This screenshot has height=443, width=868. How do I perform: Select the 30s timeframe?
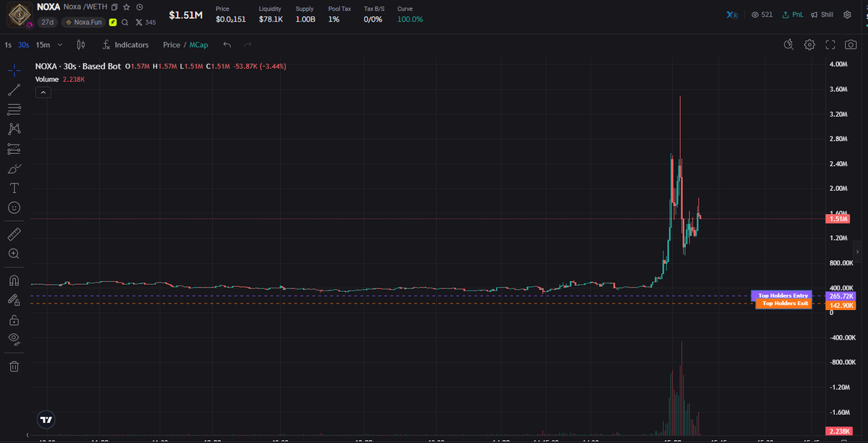[x=23, y=45]
